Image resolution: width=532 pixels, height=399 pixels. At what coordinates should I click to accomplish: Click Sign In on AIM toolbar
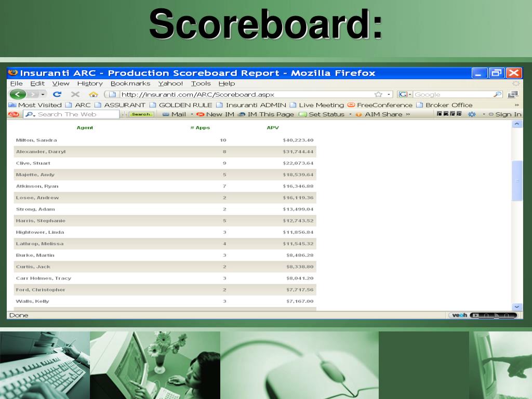pos(505,114)
